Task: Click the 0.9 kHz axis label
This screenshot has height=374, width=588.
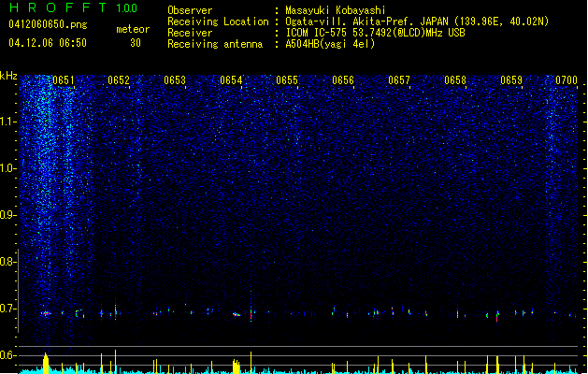Action: 8,215
